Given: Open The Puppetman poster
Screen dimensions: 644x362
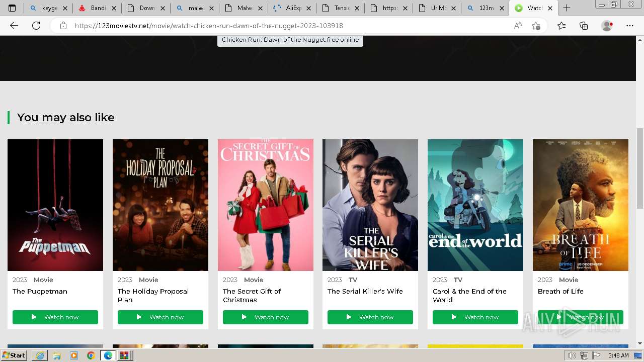Looking at the screenshot, I should pyautogui.click(x=55, y=205).
